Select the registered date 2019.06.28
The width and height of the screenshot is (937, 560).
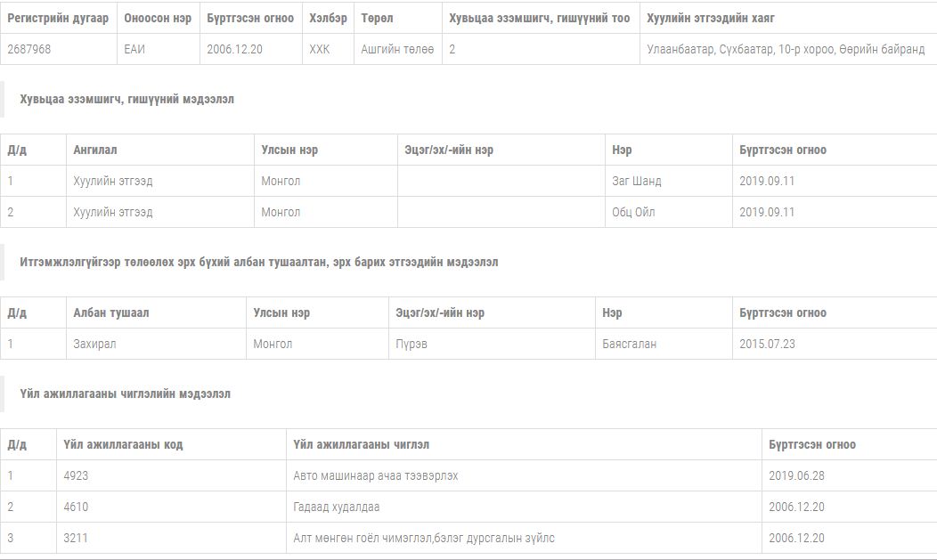coord(796,475)
